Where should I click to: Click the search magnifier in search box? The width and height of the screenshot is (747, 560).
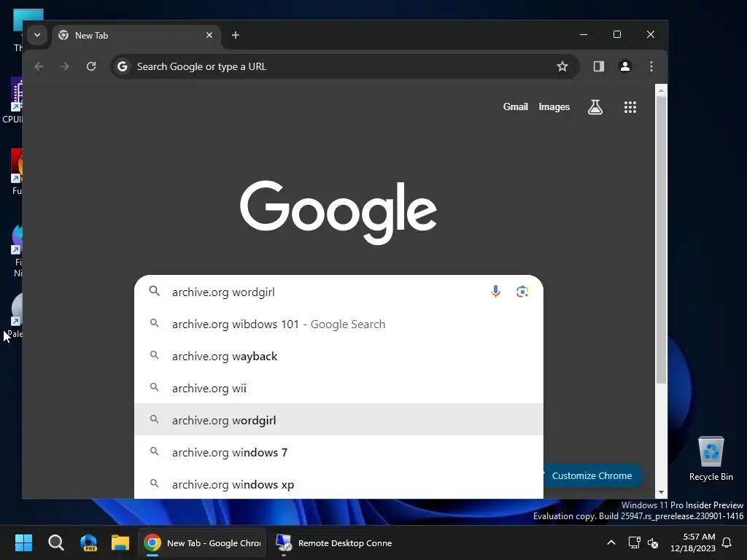(155, 291)
